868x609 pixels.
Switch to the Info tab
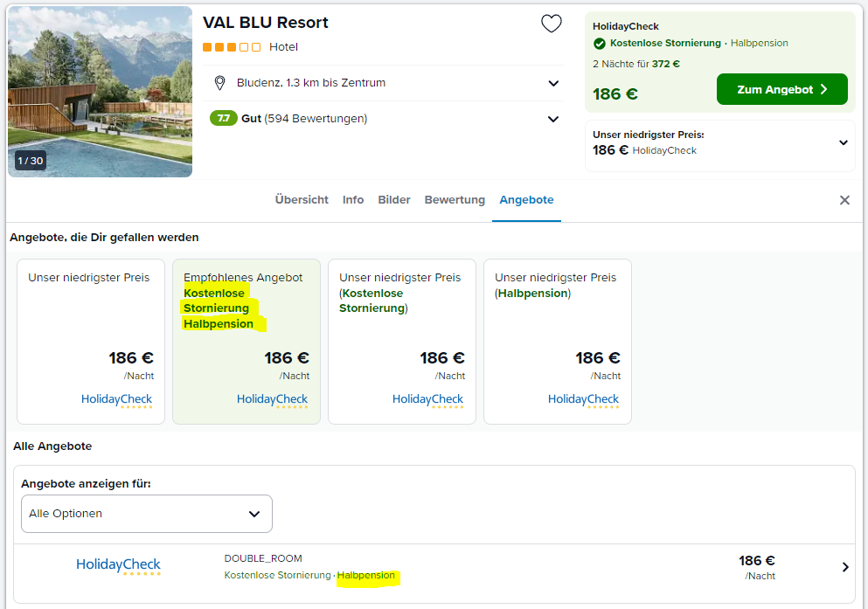353,200
